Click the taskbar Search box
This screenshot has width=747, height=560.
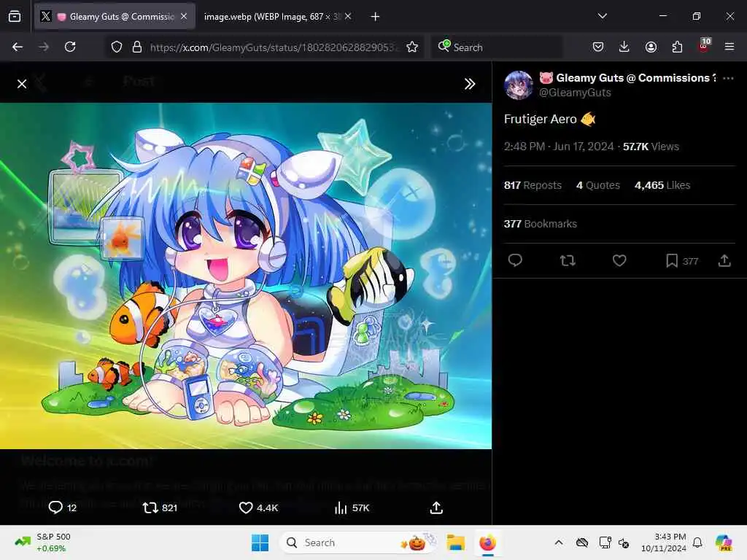[358, 542]
